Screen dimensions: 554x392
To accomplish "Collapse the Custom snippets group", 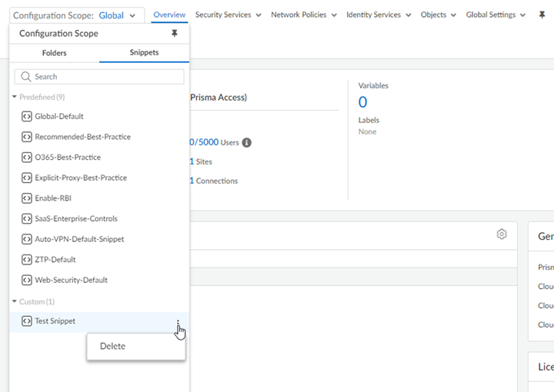I will coord(15,302).
